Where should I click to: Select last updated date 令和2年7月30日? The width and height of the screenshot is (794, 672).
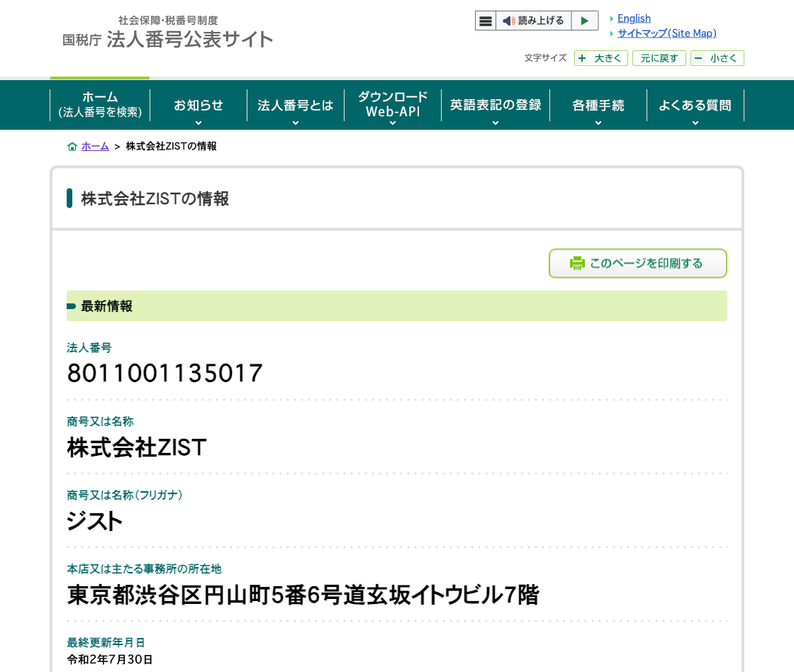tap(110, 659)
